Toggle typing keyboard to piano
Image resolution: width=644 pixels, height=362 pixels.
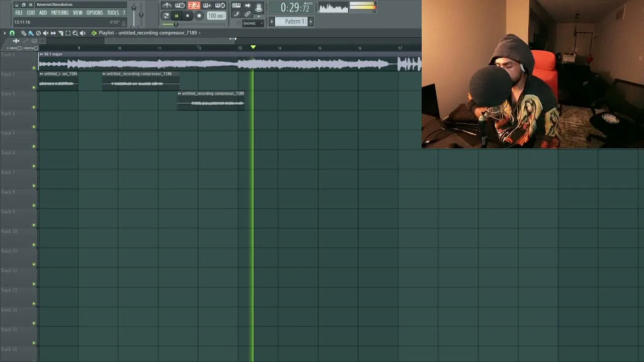pyautogui.click(x=236, y=5)
